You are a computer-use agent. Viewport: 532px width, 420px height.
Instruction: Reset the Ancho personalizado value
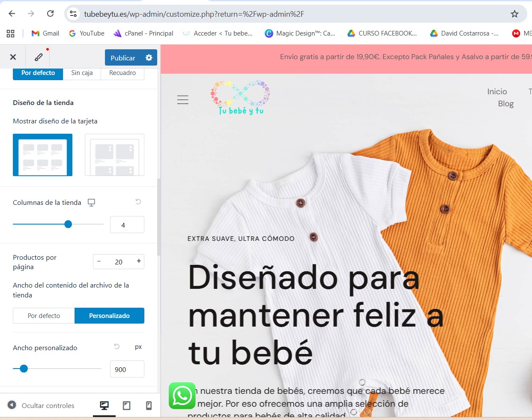click(x=117, y=346)
